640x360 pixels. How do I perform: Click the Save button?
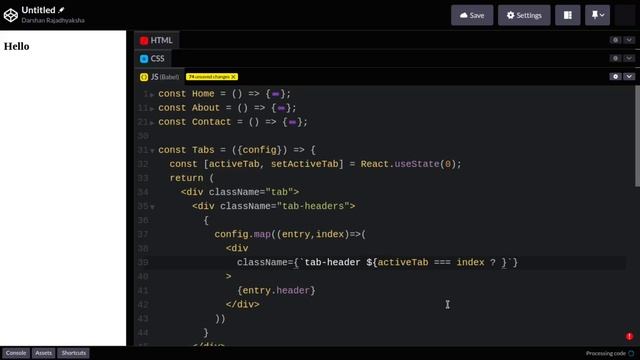click(472, 15)
